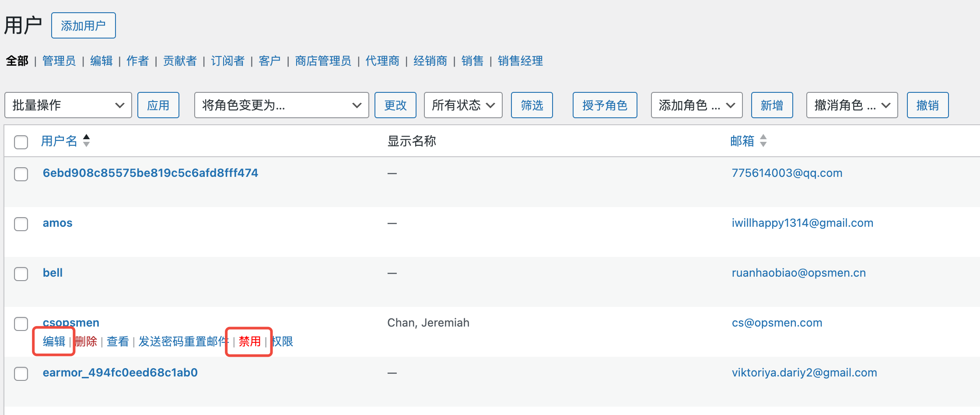Select checkbox beside user bell
Viewport: 980px width, 415px height.
click(x=21, y=274)
